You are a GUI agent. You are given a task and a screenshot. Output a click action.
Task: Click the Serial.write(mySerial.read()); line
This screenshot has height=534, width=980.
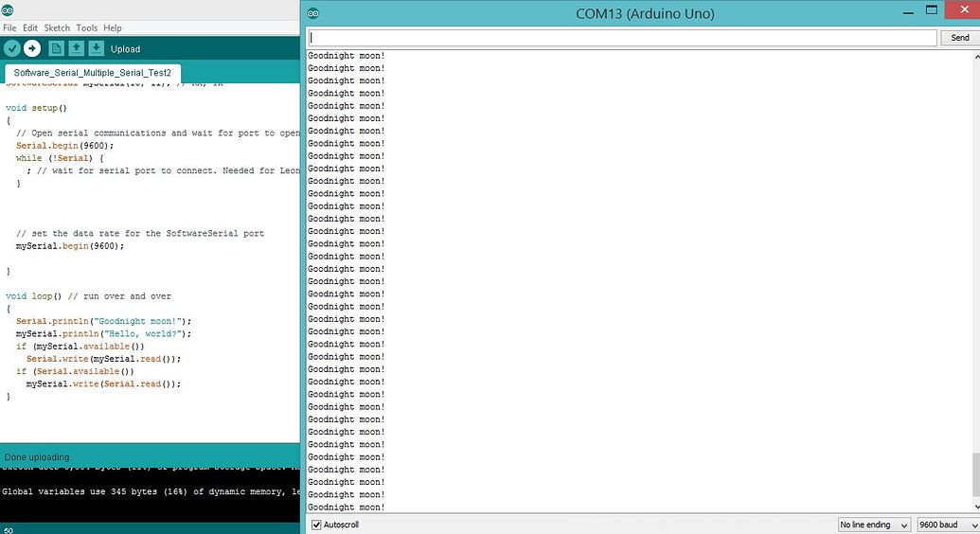click(104, 359)
